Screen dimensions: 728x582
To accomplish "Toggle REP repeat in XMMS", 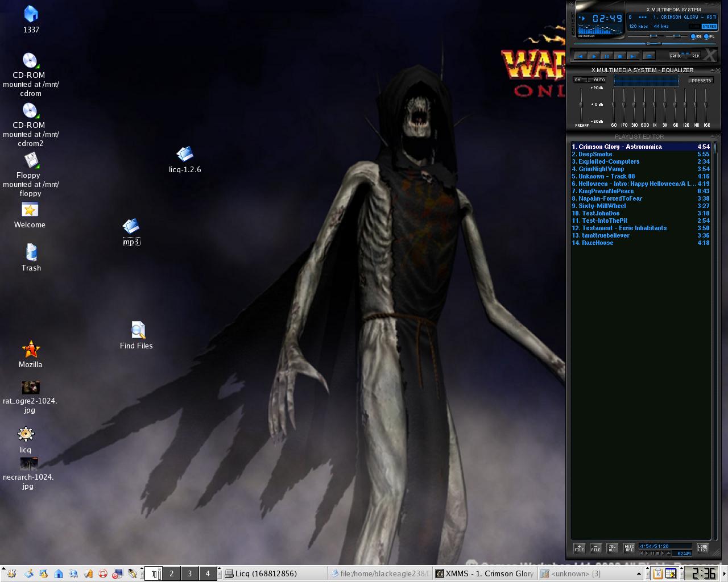I will click(x=693, y=55).
